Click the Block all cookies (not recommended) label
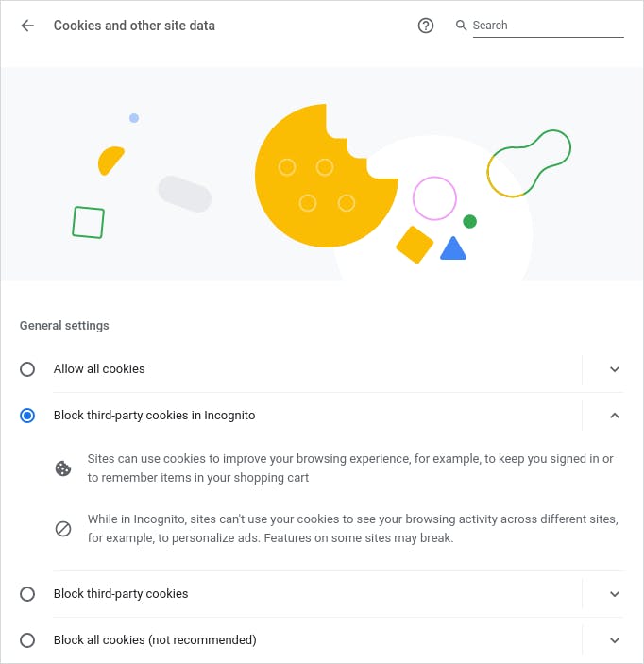The width and height of the screenshot is (644, 664). pos(155,640)
